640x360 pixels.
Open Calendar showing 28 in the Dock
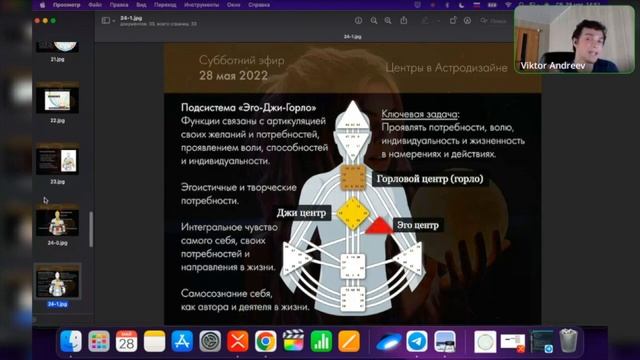pos(127,341)
